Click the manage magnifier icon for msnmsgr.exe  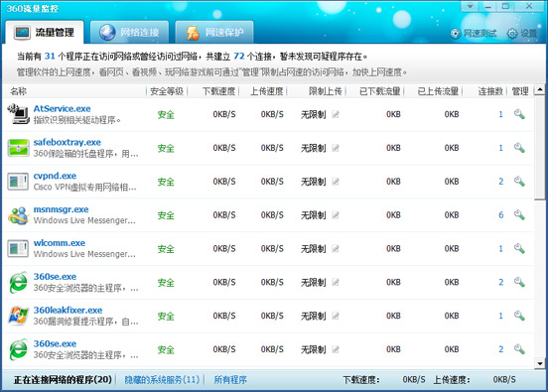[519, 215]
